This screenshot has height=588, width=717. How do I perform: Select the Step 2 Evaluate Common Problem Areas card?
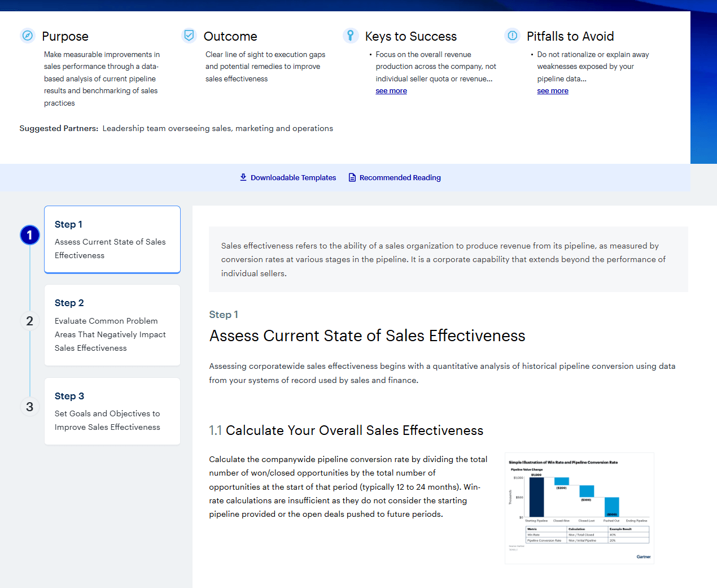(112, 325)
